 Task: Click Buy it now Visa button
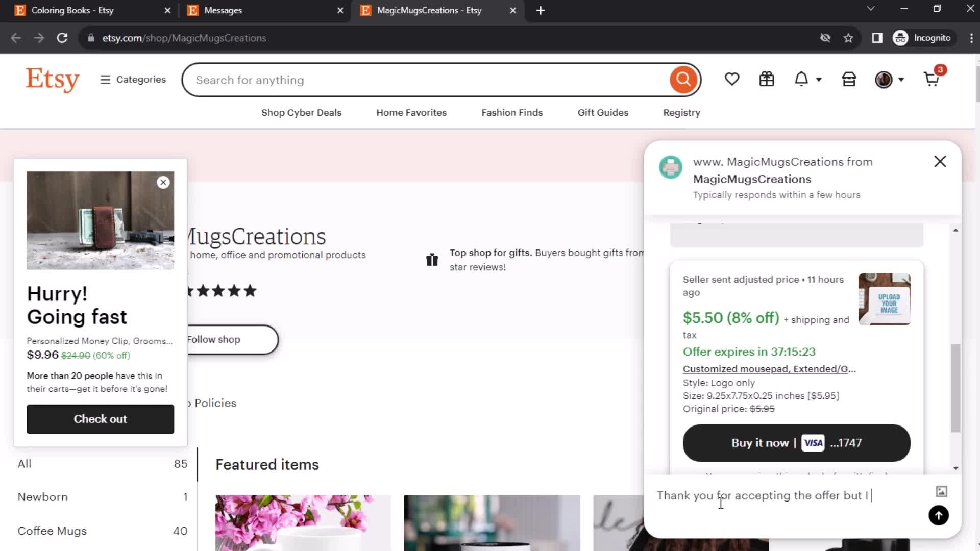point(796,443)
